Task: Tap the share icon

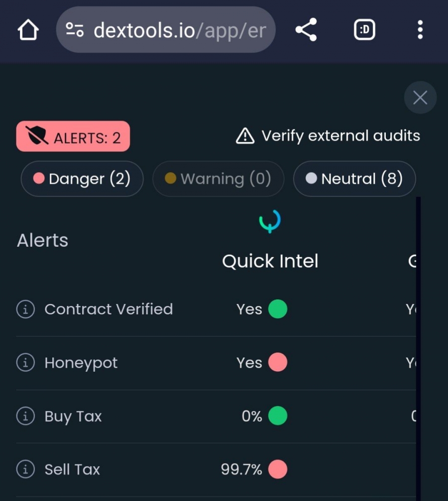Action: pos(306,30)
